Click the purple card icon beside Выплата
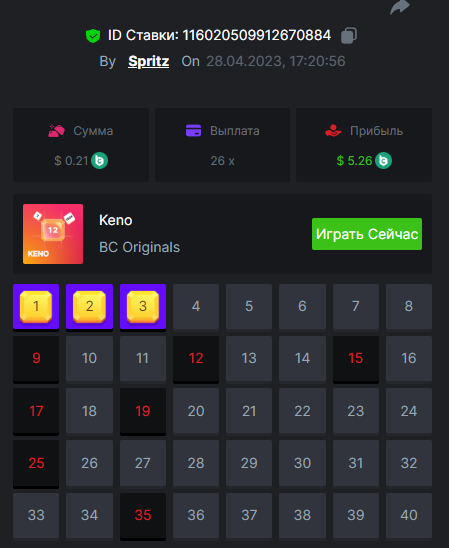 point(194,131)
